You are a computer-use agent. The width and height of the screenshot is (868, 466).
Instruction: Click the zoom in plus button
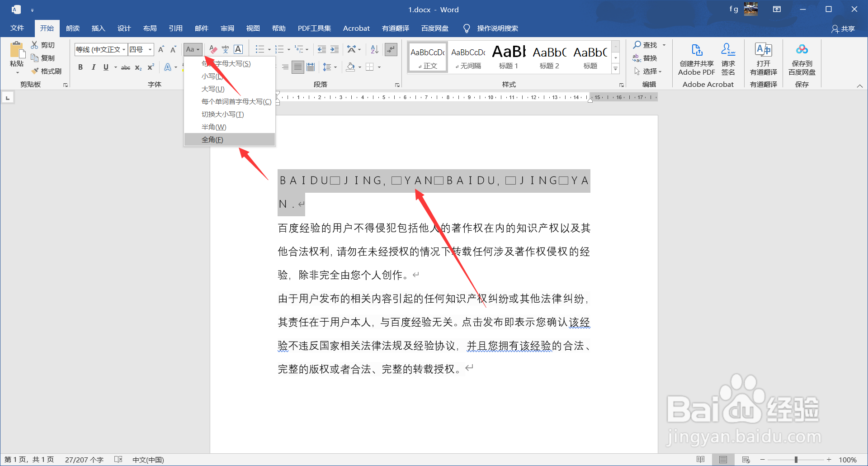point(829,460)
